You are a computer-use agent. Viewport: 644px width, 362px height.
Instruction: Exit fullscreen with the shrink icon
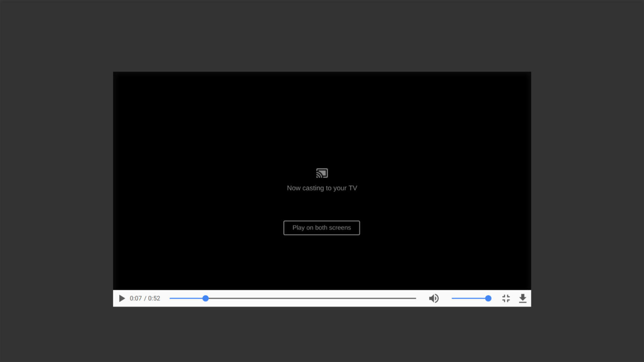(x=506, y=298)
